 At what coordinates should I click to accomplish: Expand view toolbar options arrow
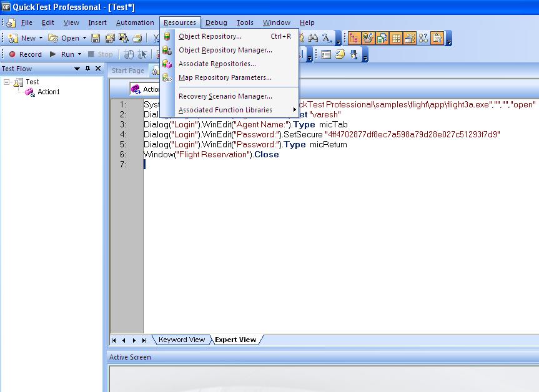(x=448, y=39)
